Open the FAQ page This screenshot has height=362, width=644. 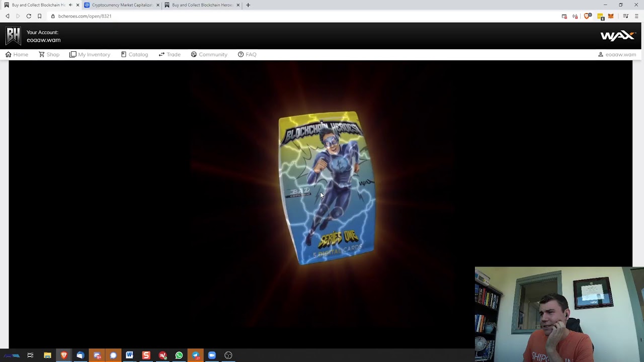coord(247,54)
